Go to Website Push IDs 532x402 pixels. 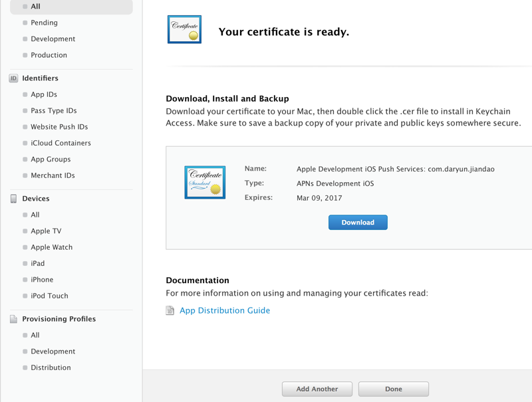pyautogui.click(x=59, y=127)
